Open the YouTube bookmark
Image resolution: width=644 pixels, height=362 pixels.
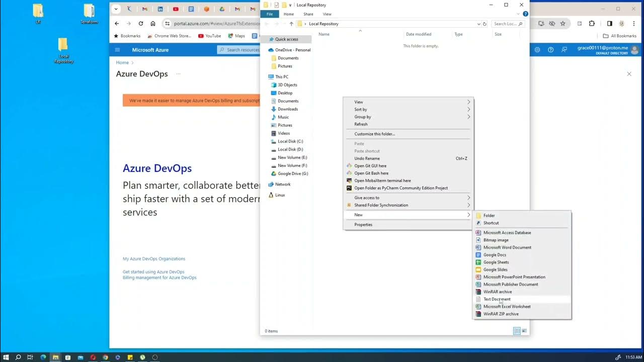coord(210,36)
